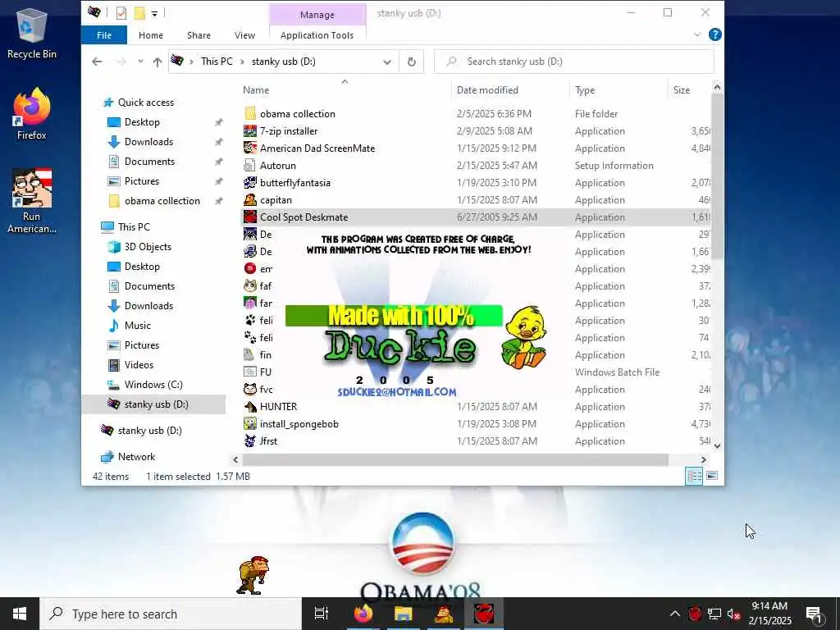Click the This PC breadcrumb separator arrow

(x=242, y=62)
